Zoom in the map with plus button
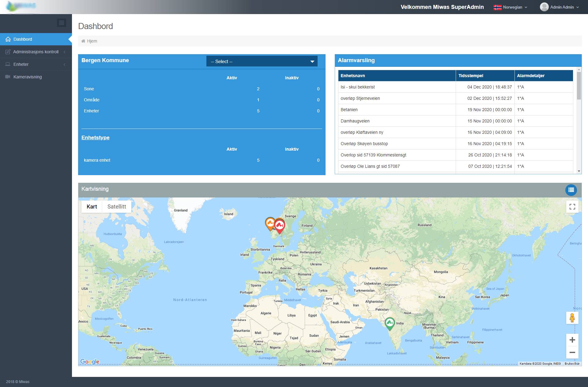Viewport: 588px width, 387px height. 572,340
